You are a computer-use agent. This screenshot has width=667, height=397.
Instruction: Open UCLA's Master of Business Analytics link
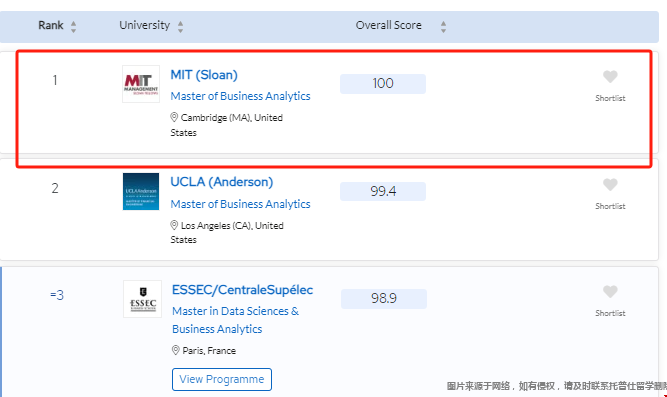point(240,204)
